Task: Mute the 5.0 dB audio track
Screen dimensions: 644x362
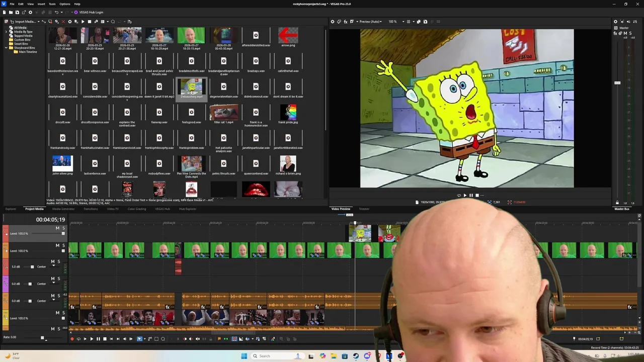Action: point(53,261)
